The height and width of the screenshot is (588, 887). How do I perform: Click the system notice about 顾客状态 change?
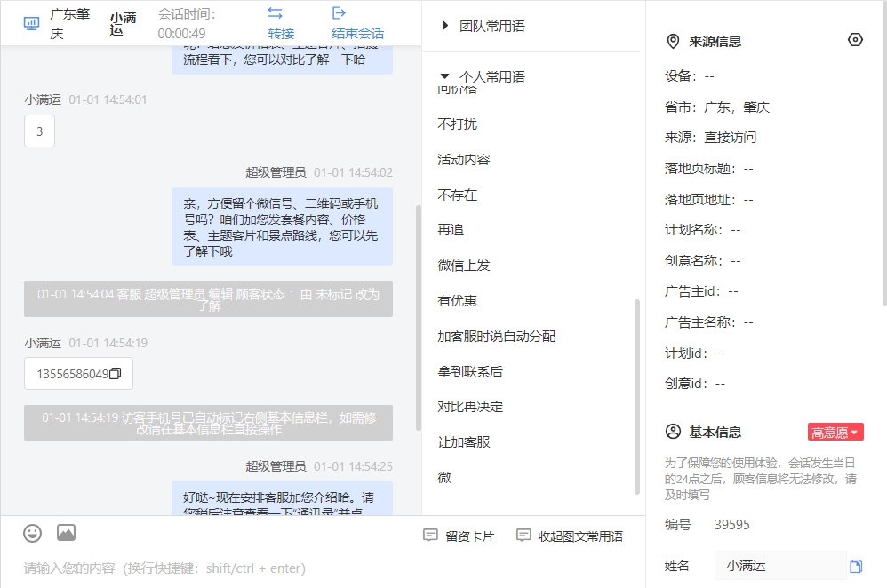click(208, 299)
